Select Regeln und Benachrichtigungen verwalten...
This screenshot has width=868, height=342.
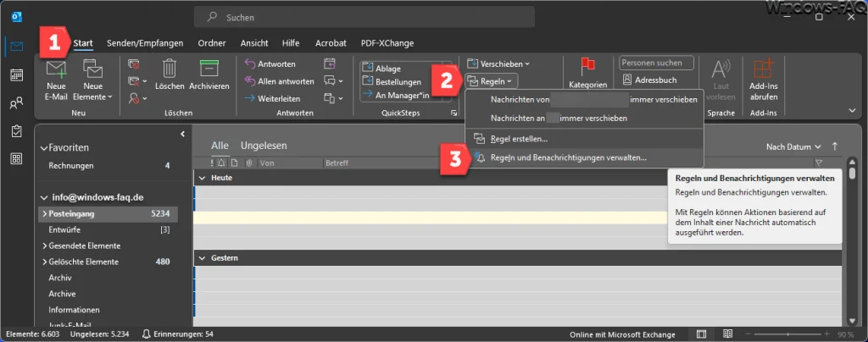[585, 158]
